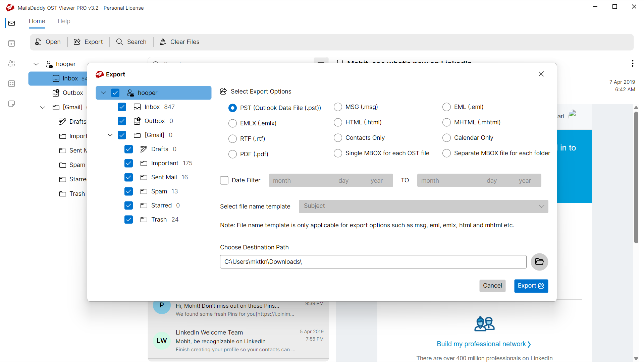644x362 pixels.
Task: Choose Calendar Only export option
Action: [x=446, y=138]
